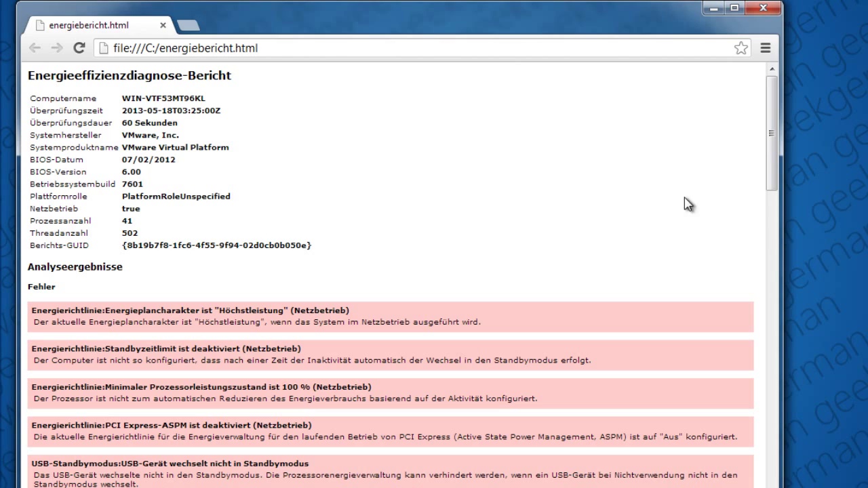Click the vertical scrollbar thumb
This screenshot has width=868, height=488.
[x=772, y=132]
